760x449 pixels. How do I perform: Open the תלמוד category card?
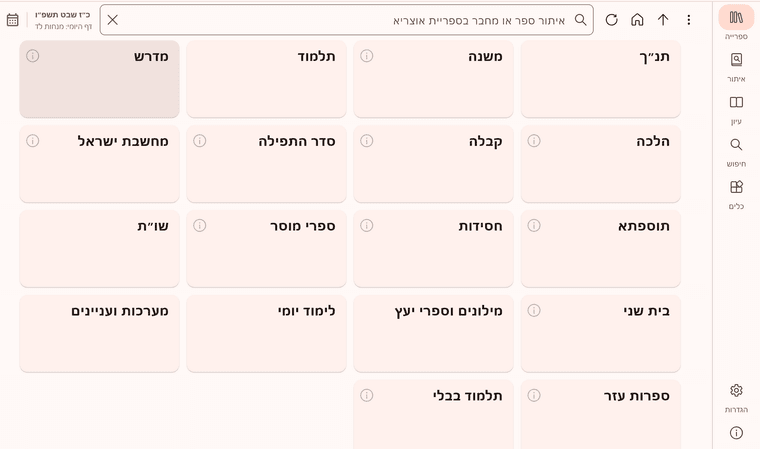click(x=266, y=79)
